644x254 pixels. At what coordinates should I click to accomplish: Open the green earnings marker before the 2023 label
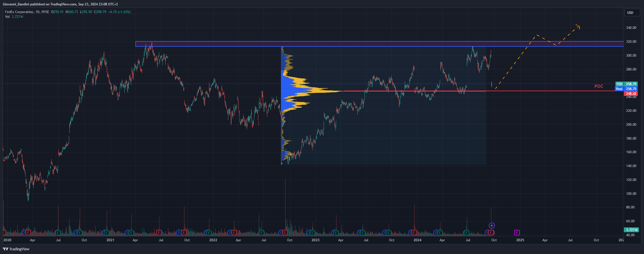312,232
